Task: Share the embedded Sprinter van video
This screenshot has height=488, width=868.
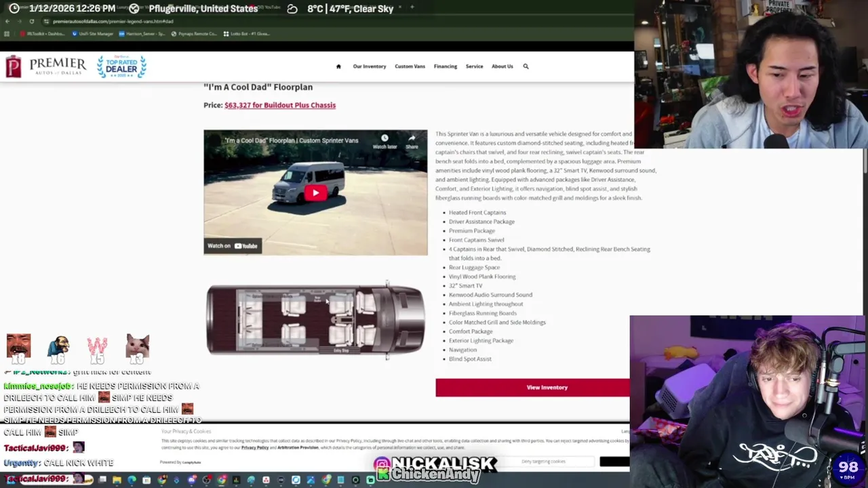Action: pos(412,141)
